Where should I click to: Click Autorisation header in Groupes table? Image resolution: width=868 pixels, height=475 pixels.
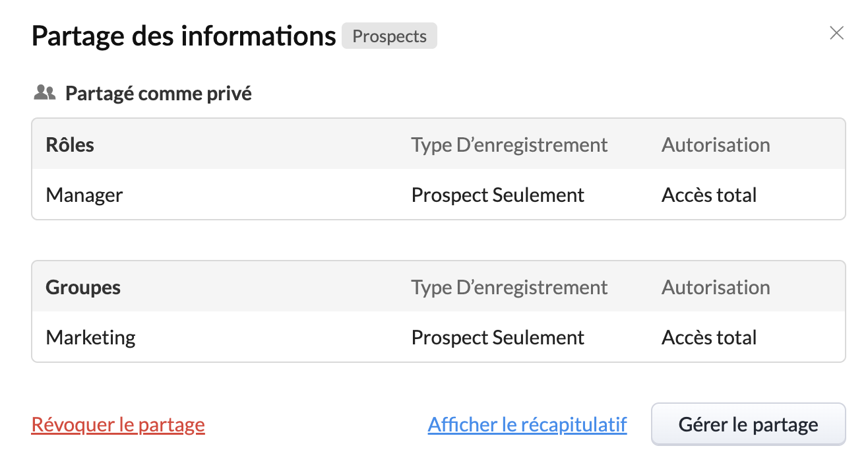[715, 287]
